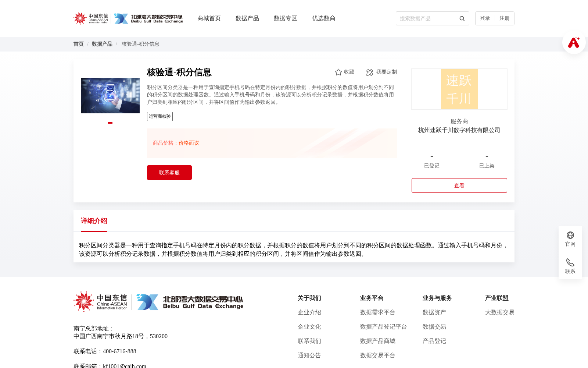
Task: Click the 查看 button in provider panel
Action: (459, 185)
